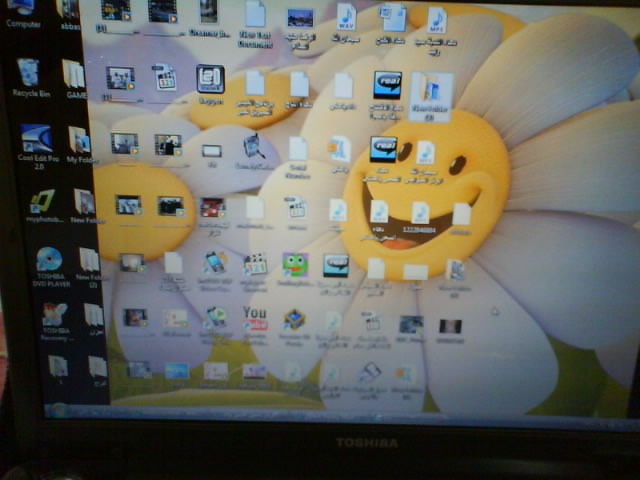Screen dimensions: 640x480
Task: Open the TOSHIBA Recovery shortcut
Action: [x=54, y=316]
